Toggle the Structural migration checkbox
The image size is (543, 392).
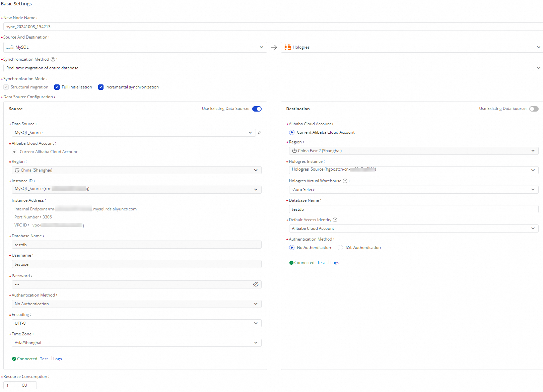point(6,87)
